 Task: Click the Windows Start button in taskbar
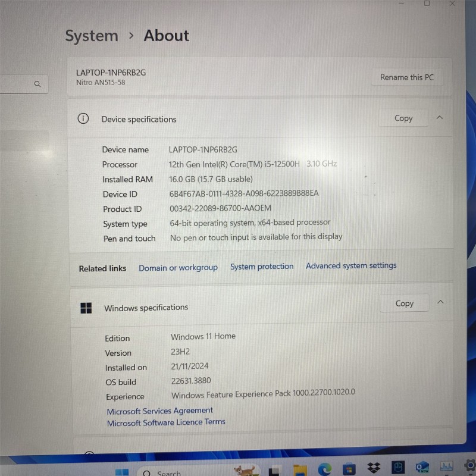122,472
